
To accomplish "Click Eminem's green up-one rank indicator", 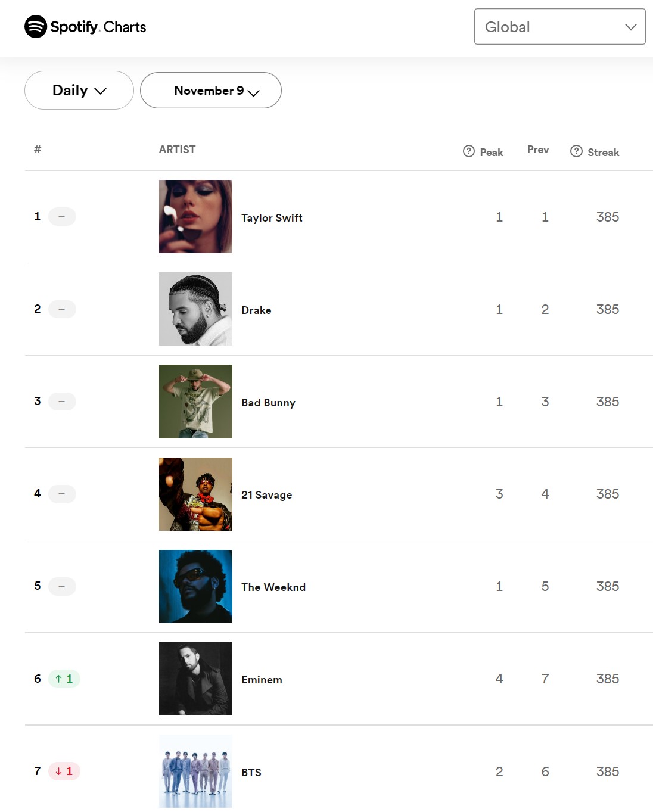I will [x=64, y=679].
